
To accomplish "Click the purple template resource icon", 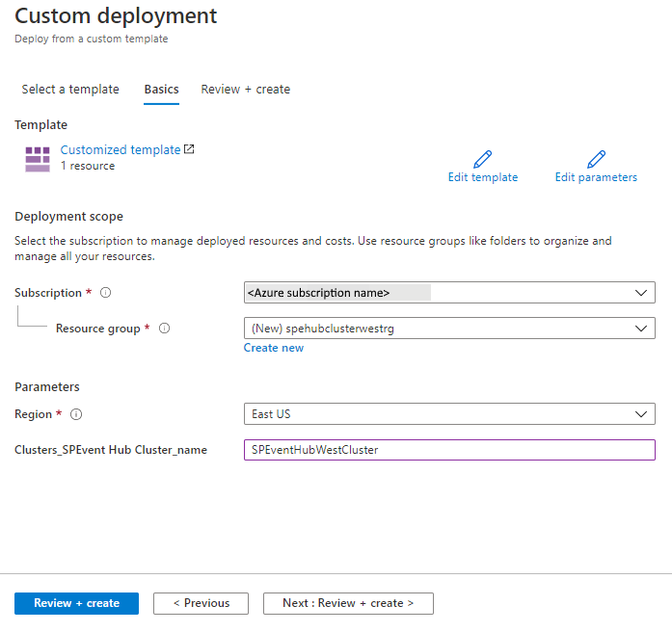I will tap(38, 159).
